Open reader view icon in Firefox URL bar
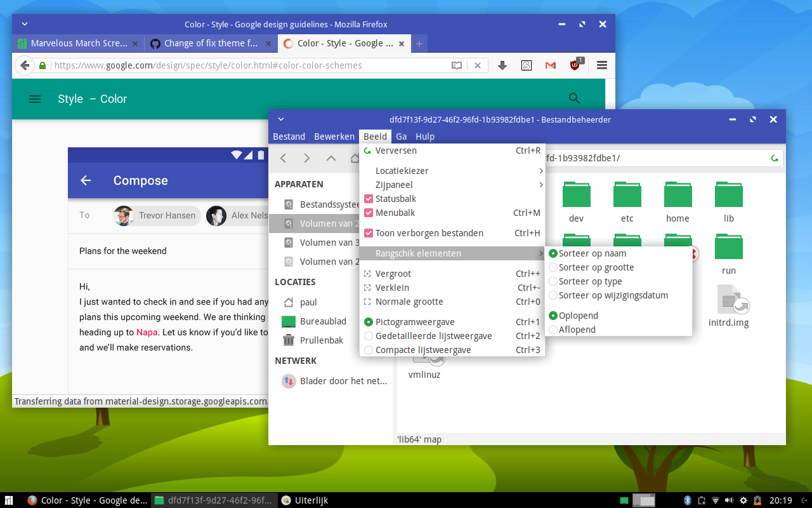812x508 pixels. tap(457, 65)
